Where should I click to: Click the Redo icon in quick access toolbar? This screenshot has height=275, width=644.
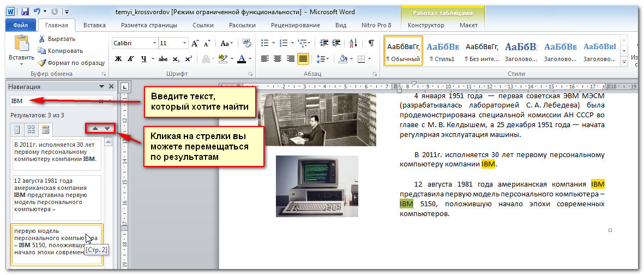point(56,11)
